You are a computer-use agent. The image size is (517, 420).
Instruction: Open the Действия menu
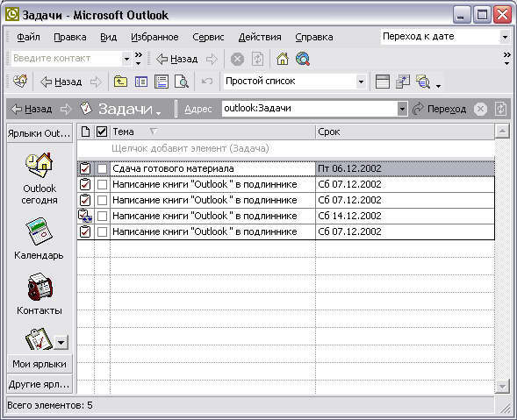(260, 37)
